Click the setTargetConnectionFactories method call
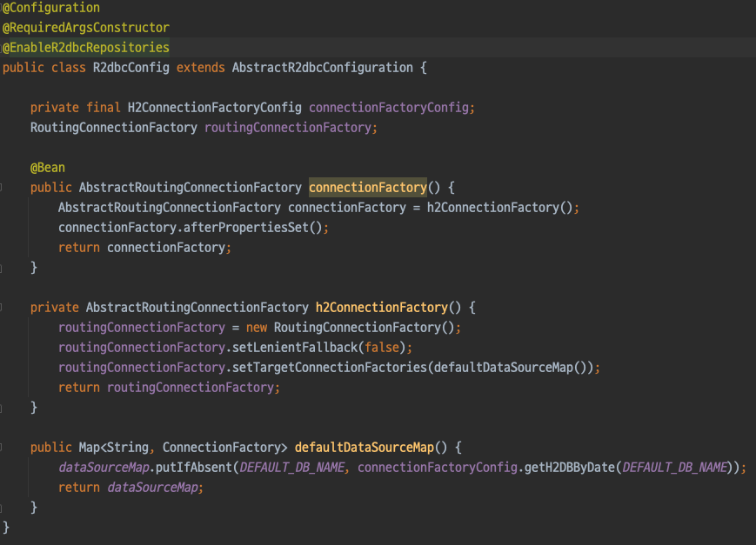 pyautogui.click(x=330, y=368)
